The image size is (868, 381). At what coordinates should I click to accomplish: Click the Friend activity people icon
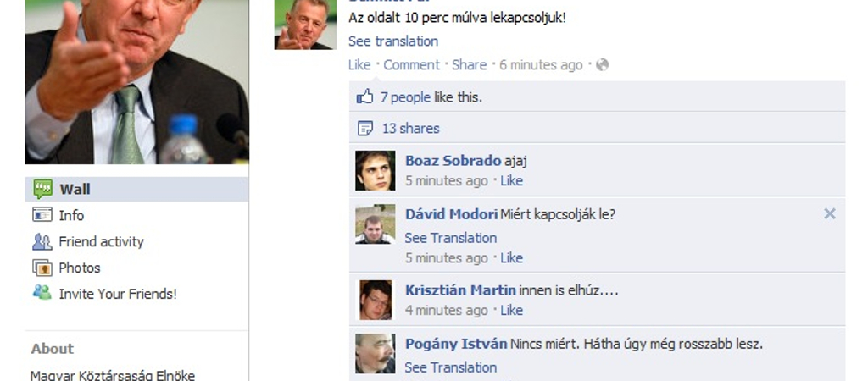click(42, 241)
